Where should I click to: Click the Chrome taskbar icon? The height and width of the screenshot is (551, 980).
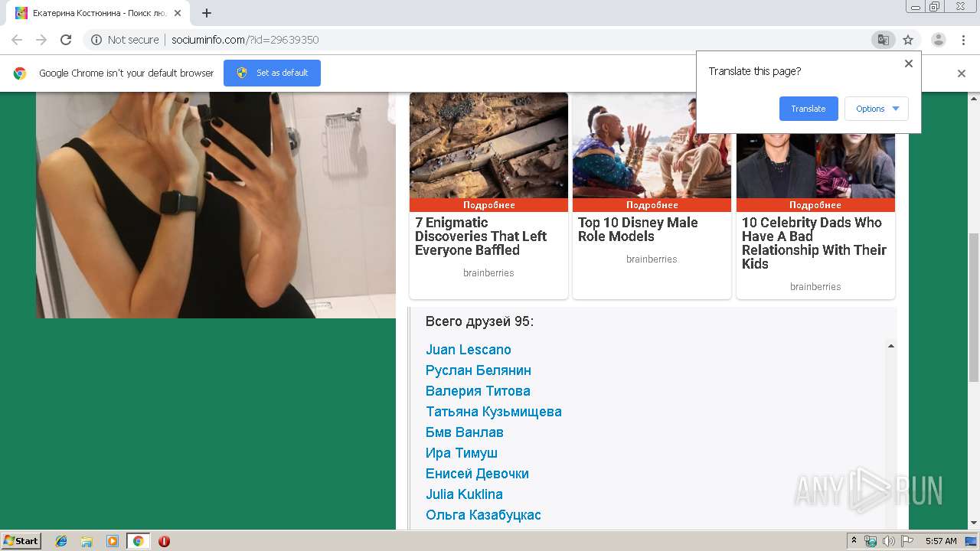pos(138,541)
